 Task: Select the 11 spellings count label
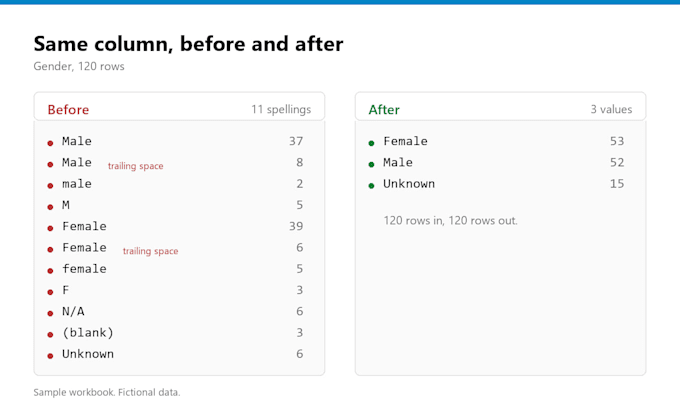(281, 109)
